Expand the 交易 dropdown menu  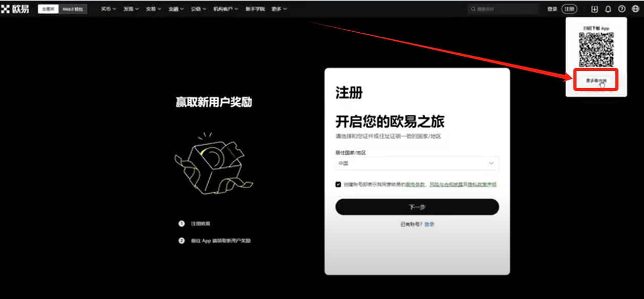[153, 9]
